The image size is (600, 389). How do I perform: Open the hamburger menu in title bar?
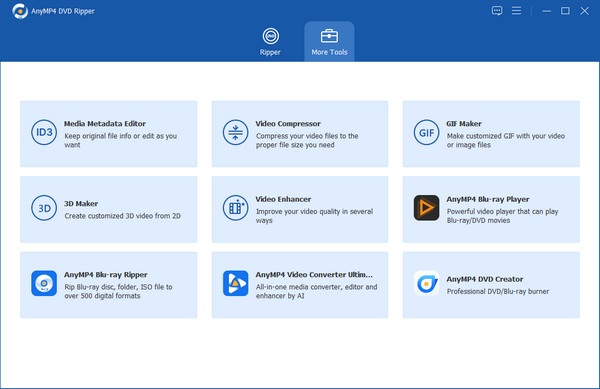[516, 11]
